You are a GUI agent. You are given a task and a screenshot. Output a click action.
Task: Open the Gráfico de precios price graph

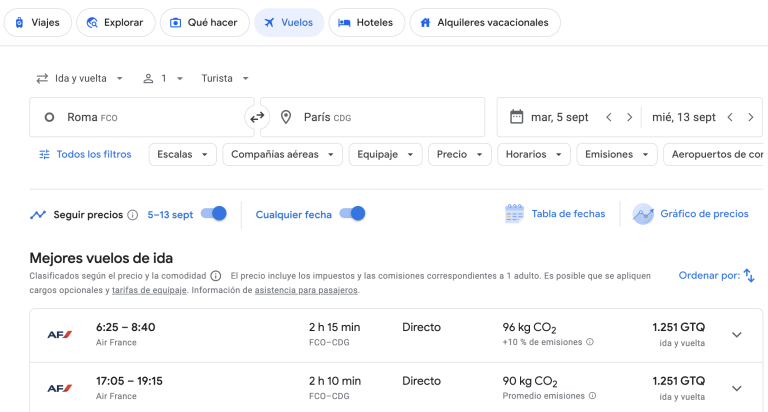click(692, 214)
